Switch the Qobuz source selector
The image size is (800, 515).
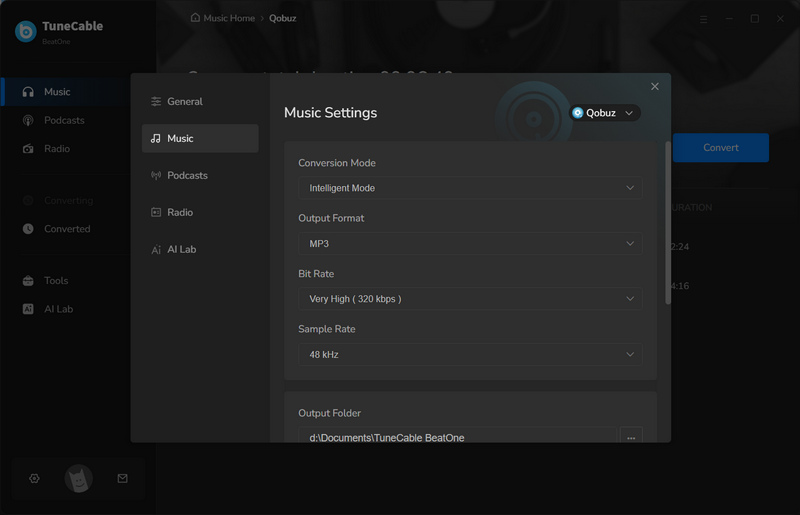click(604, 113)
